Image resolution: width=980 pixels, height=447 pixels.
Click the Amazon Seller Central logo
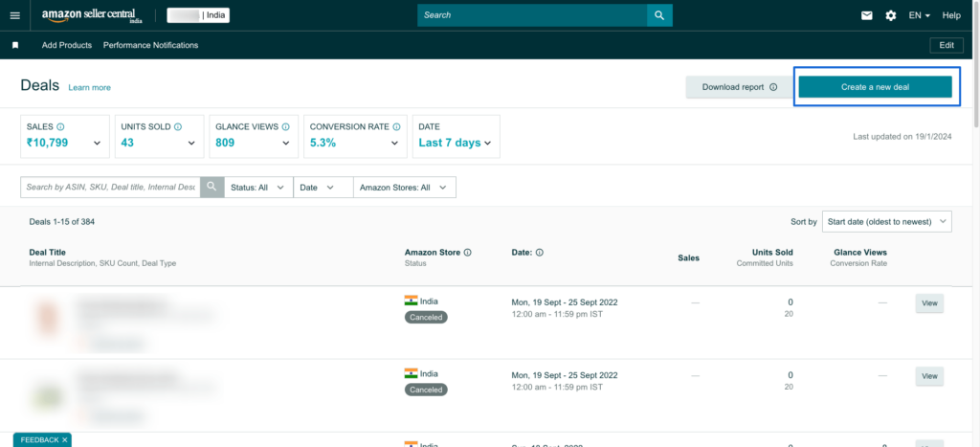coord(93,15)
